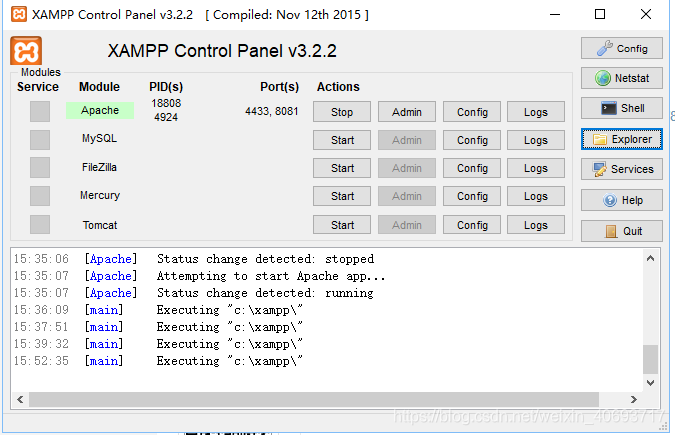675x435 pixels.
Task: Quit XAMPP using the door icon button
Action: tap(622, 231)
